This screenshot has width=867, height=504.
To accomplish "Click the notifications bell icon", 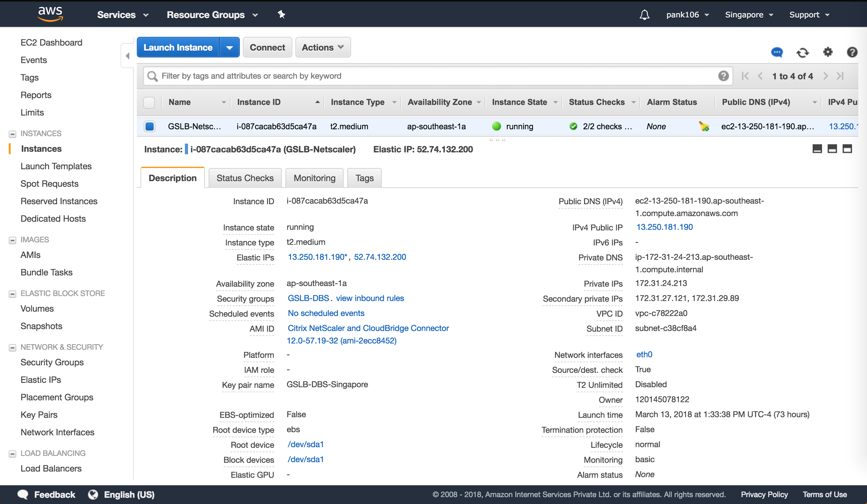I will click(644, 15).
